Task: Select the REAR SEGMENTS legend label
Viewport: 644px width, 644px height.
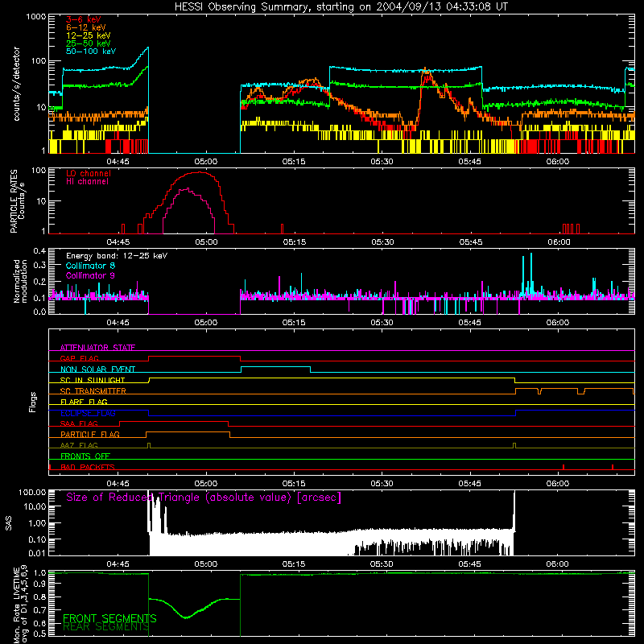Action: point(106,626)
